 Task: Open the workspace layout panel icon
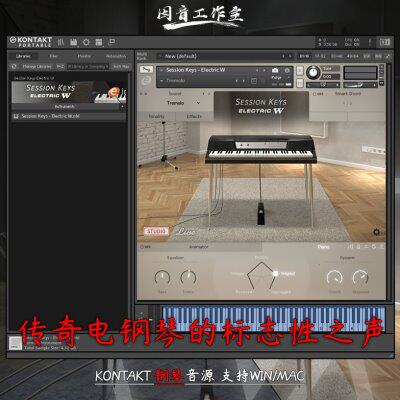point(99,42)
